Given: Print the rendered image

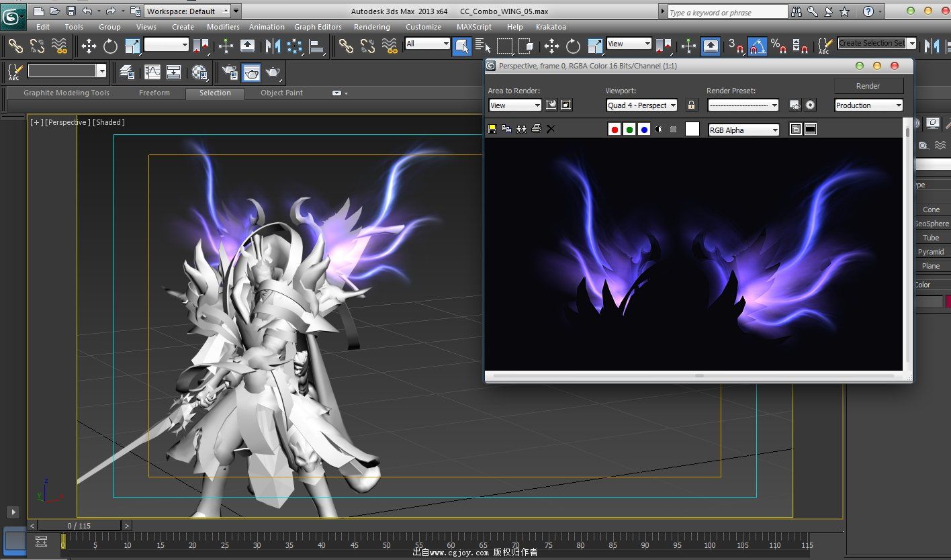Looking at the screenshot, I should tap(537, 129).
